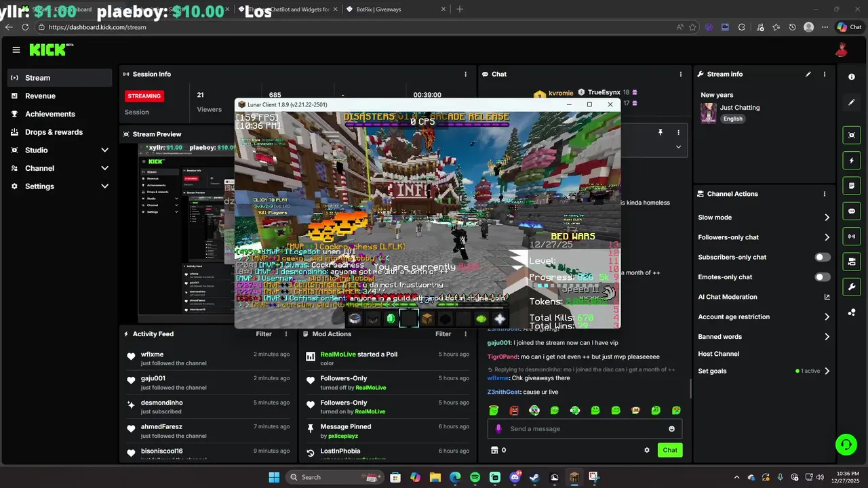The height and width of the screenshot is (488, 868).
Task: Open AI Chat Moderation link
Action: [x=764, y=297]
